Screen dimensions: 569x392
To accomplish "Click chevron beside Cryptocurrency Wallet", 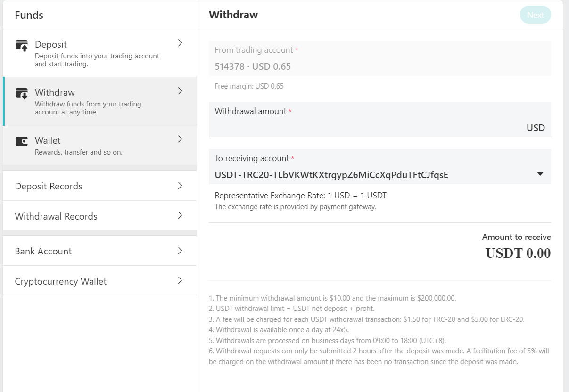I will tap(180, 280).
